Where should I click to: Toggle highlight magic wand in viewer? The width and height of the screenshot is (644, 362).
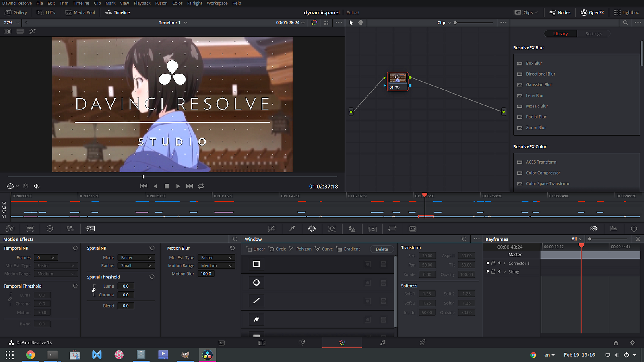tap(32, 31)
